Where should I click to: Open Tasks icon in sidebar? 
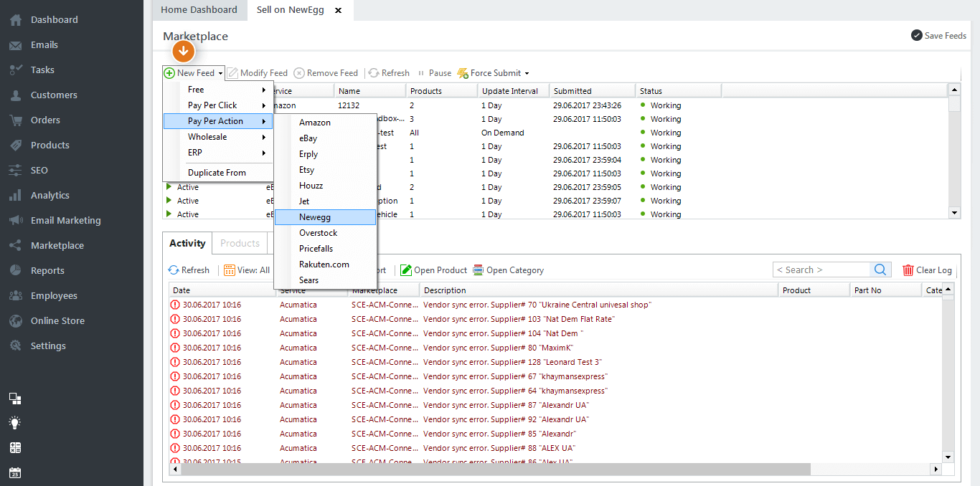15,70
